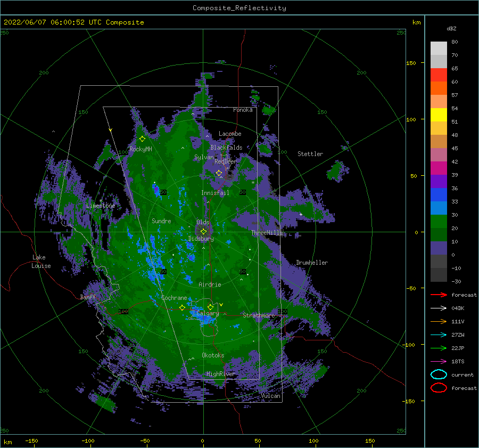This screenshot has width=479, height=448.
Task: Select the magenta 42 dBZ color swatch
Action: pyautogui.click(x=439, y=168)
